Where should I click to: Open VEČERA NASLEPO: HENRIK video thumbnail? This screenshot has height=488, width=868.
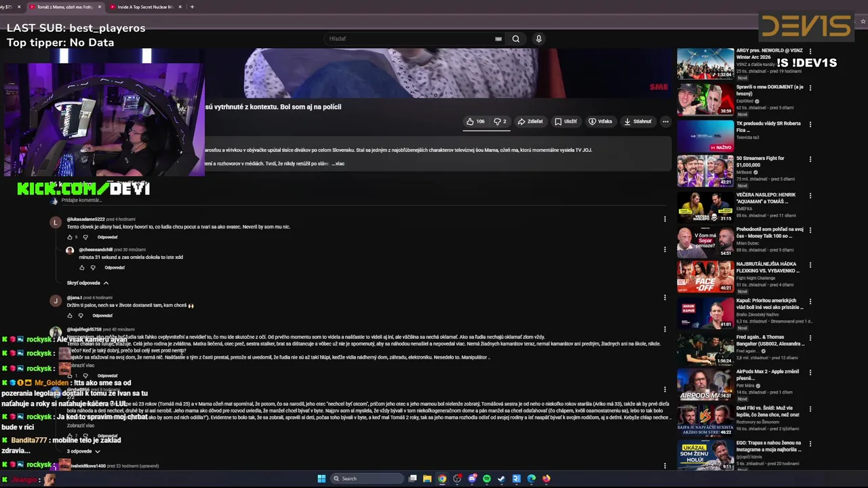[705, 207]
